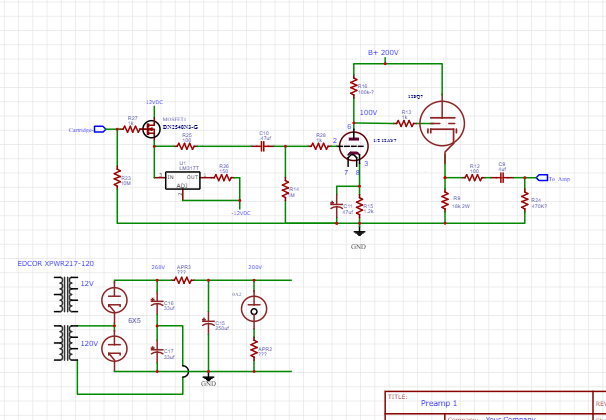Click the 'To_Amp' port label text
Viewport: 606px width, 420px height.
pyautogui.click(x=559, y=179)
